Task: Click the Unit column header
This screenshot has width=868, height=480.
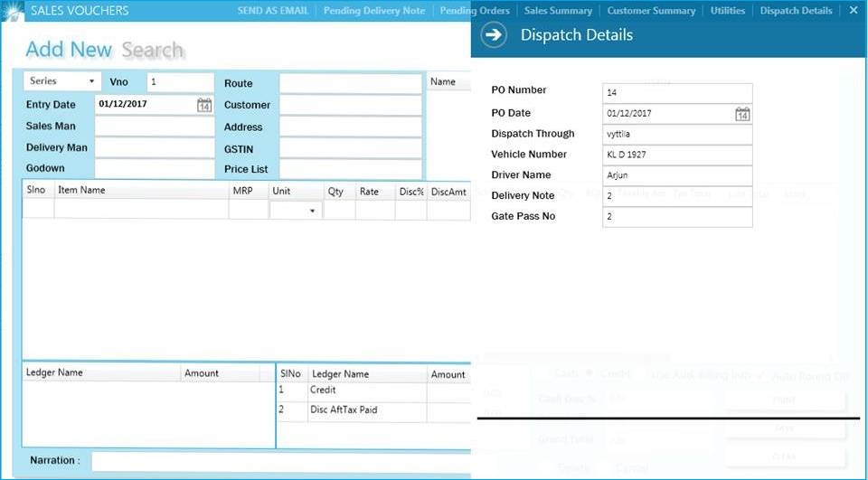Action: [x=297, y=191]
